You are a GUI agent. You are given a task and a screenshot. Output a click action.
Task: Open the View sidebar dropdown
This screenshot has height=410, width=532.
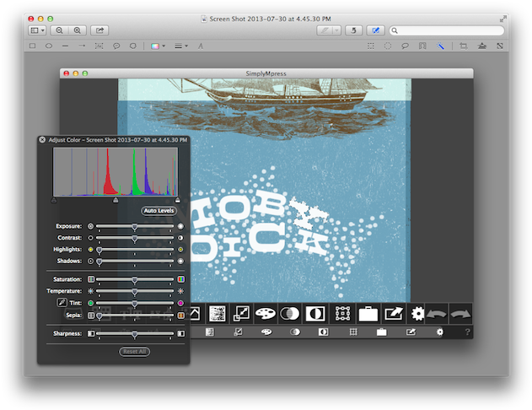pos(37,30)
